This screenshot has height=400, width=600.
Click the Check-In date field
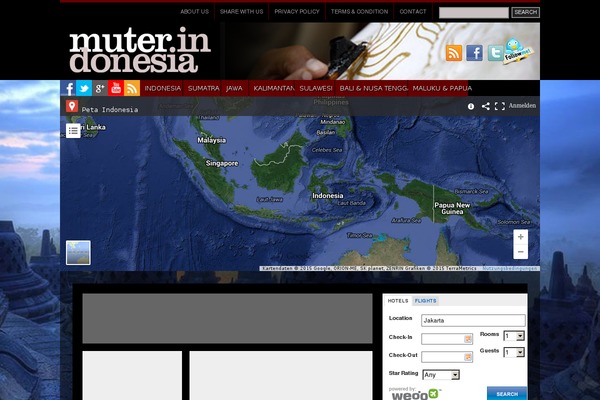coord(447,339)
